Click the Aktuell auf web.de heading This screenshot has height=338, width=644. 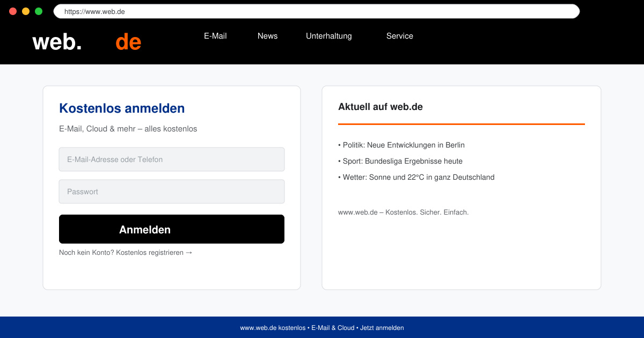pos(380,107)
